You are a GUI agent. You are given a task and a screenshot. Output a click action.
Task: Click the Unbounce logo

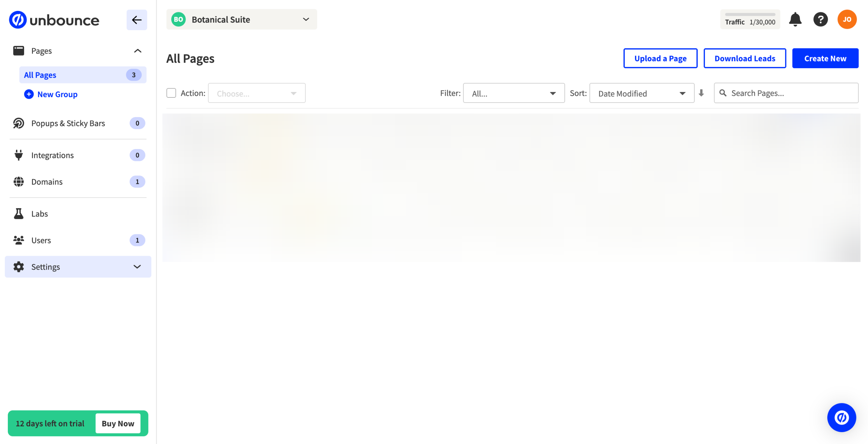(54, 20)
